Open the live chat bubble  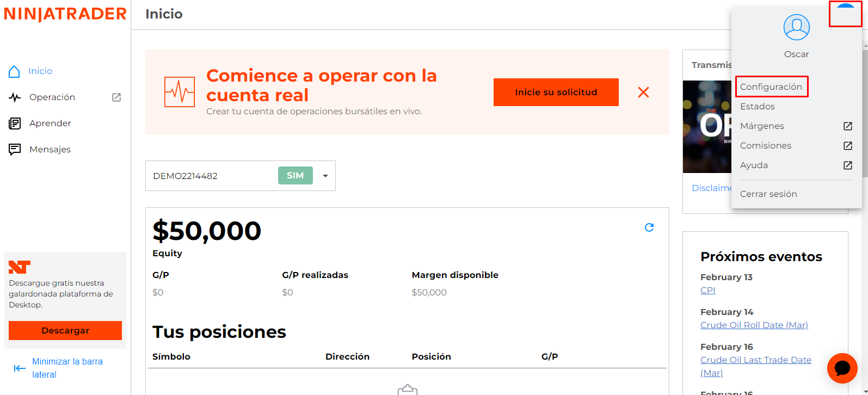pyautogui.click(x=842, y=368)
